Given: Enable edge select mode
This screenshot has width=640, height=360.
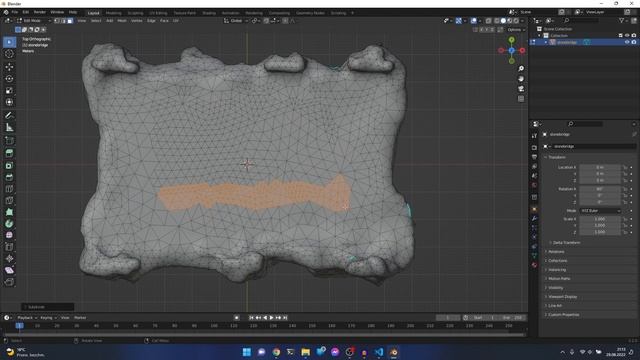Looking at the screenshot, I should coord(63,20).
